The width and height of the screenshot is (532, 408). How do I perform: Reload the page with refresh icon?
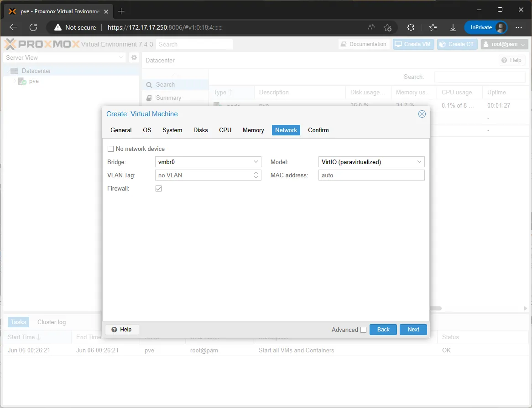click(x=33, y=27)
